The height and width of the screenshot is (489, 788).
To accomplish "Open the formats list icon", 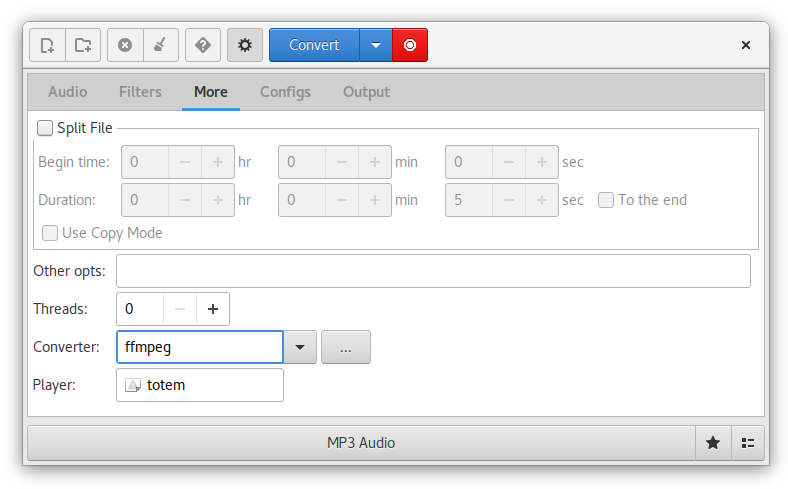I will click(748, 443).
